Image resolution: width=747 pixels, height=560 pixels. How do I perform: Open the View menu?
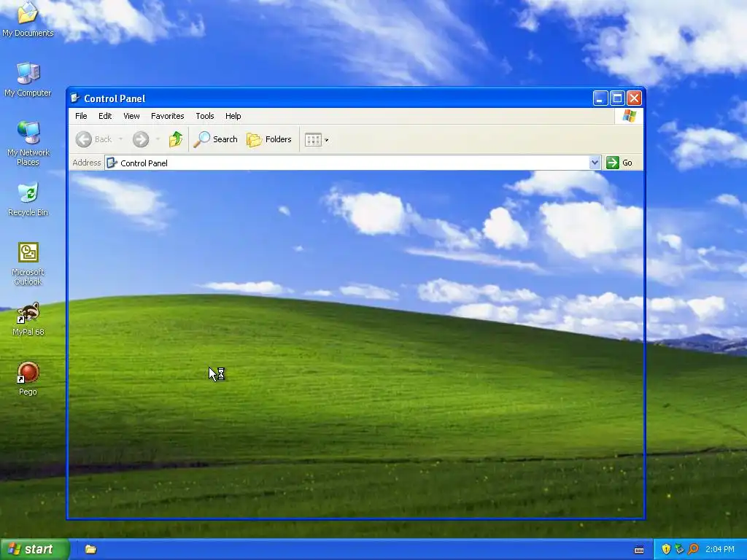coord(131,116)
